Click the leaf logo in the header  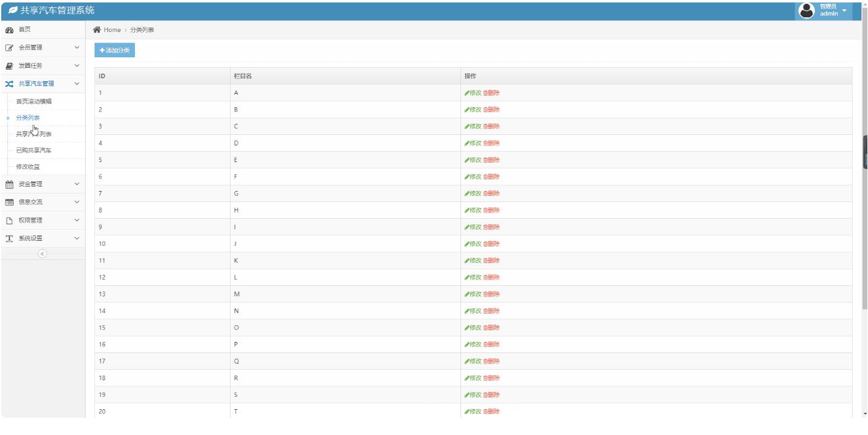[12, 10]
